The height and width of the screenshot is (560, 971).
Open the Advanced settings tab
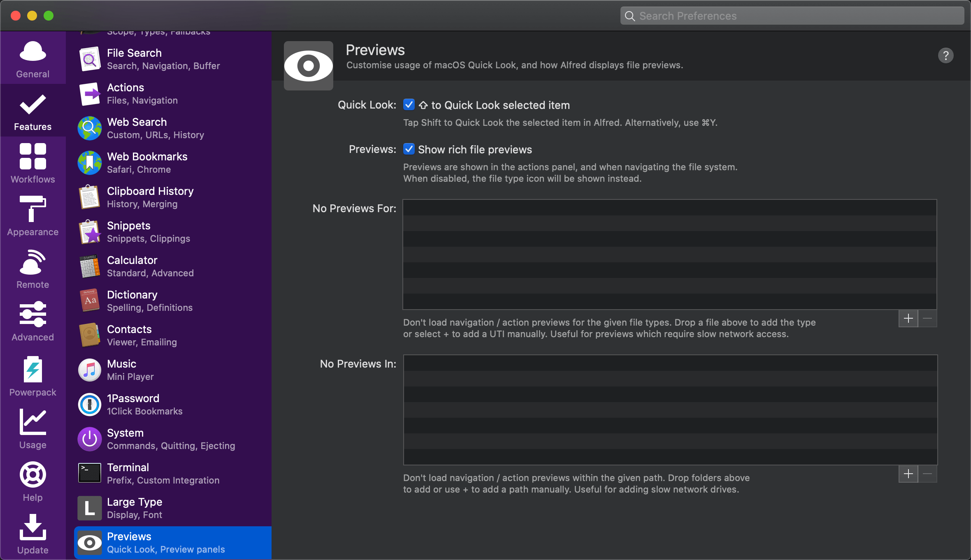point(33,321)
